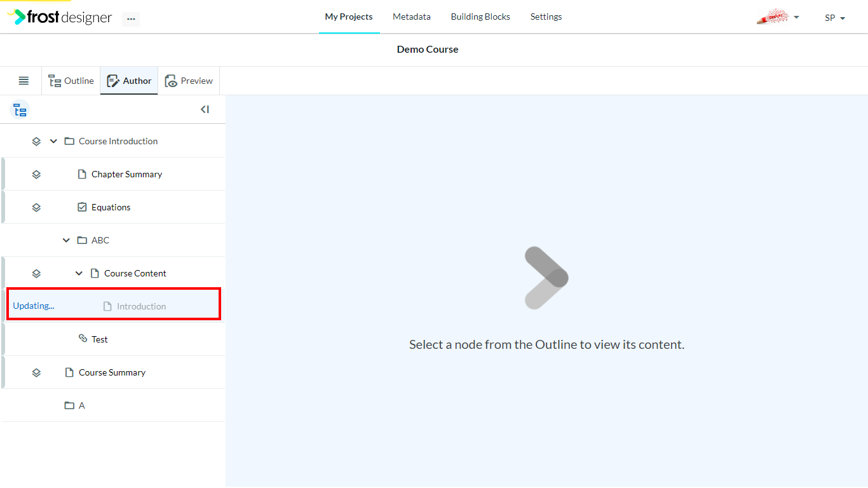The height and width of the screenshot is (488, 868).
Task: Click layers icon beside Course Content
Action: tap(36, 273)
